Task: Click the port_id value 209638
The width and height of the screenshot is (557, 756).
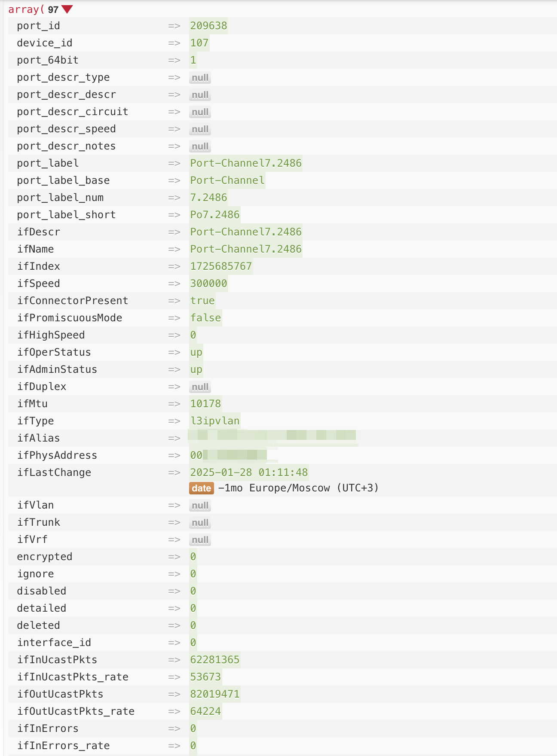Action: click(x=208, y=26)
